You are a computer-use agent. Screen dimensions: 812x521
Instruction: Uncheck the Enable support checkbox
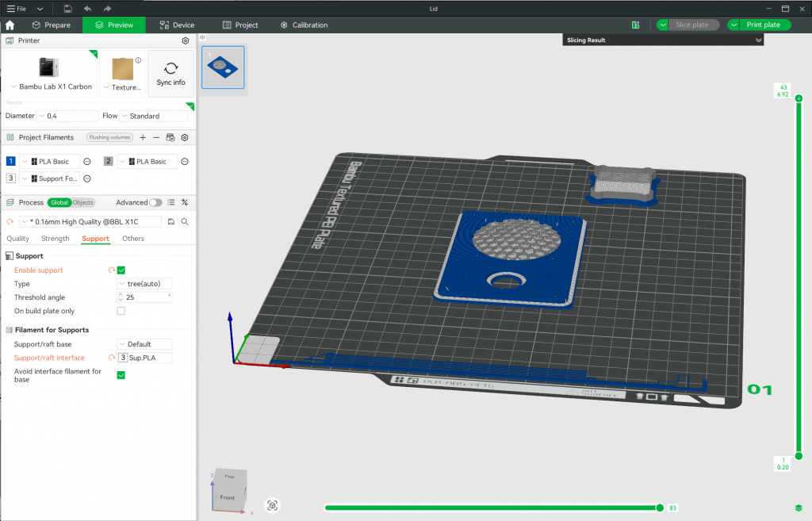point(121,270)
